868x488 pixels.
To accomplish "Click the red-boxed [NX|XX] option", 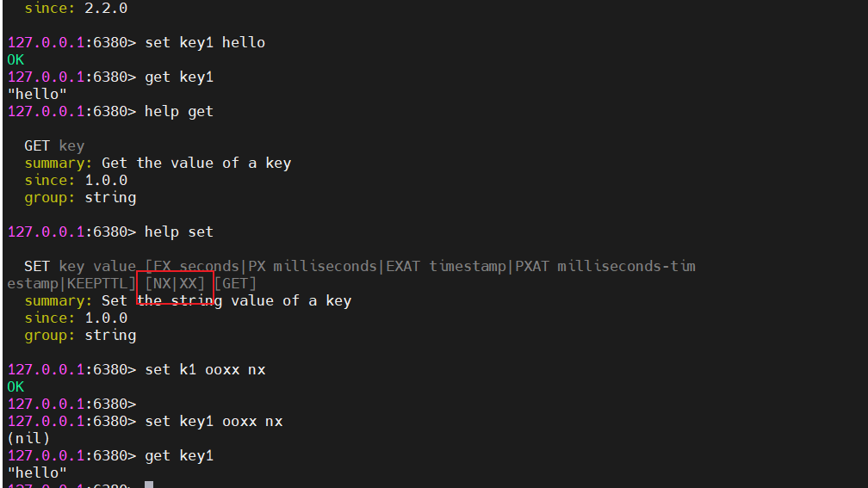I will coord(175,284).
